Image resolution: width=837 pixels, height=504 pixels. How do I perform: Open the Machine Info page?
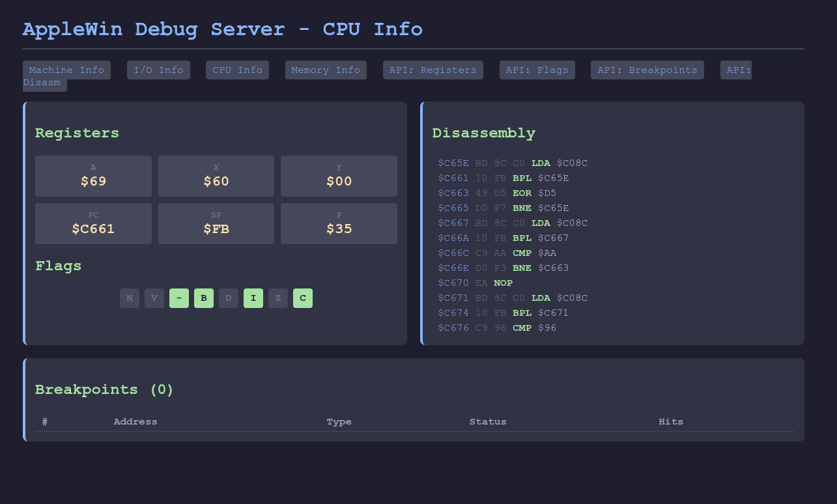click(x=66, y=70)
